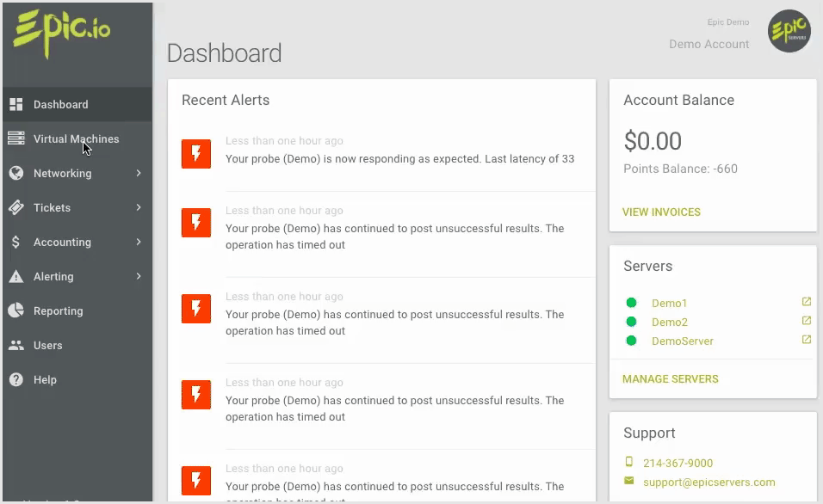Image resolution: width=823 pixels, height=504 pixels.
Task: Go to Virtual Machines in sidebar
Action: pos(76,138)
